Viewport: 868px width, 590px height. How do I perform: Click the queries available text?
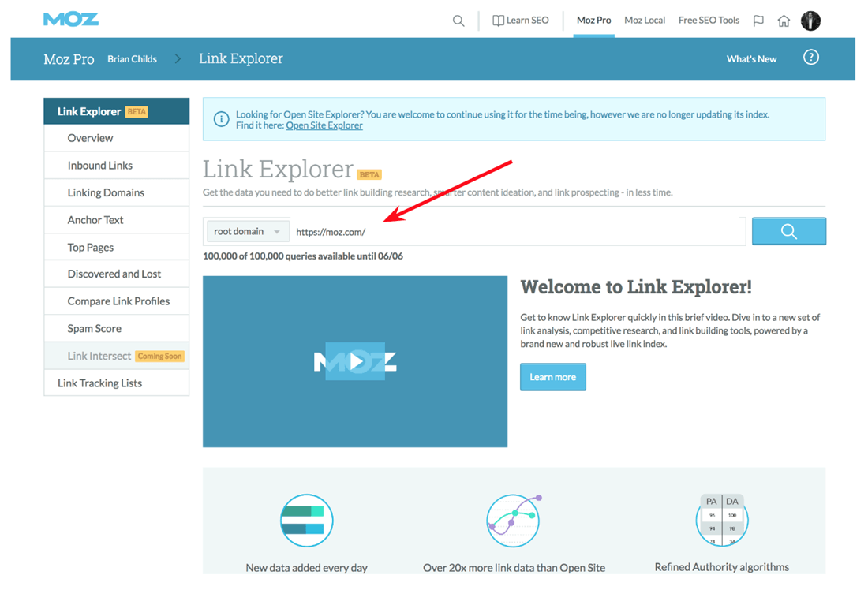(303, 256)
